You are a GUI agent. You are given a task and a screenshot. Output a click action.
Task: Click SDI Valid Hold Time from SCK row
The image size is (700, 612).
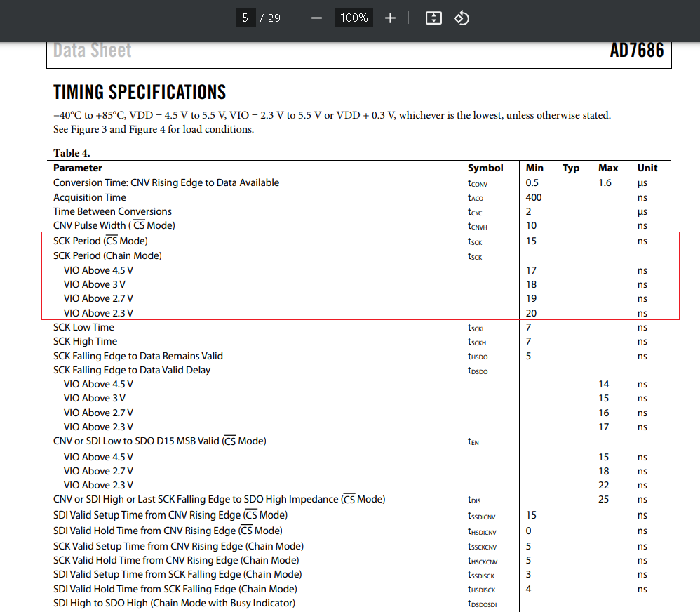175,590
